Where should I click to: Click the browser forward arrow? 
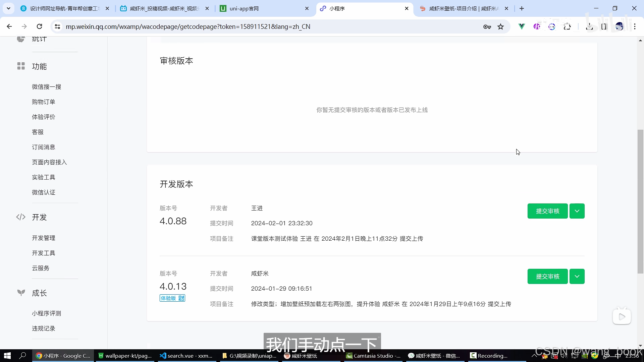coord(24,26)
